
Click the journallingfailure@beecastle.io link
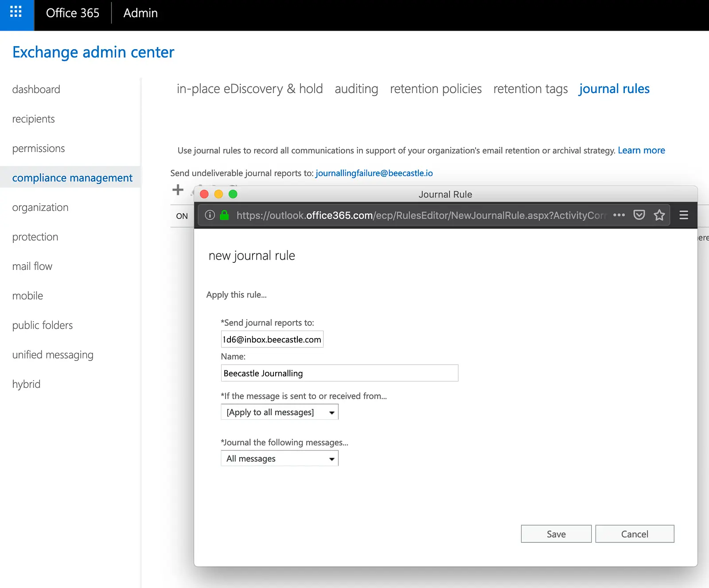click(374, 173)
